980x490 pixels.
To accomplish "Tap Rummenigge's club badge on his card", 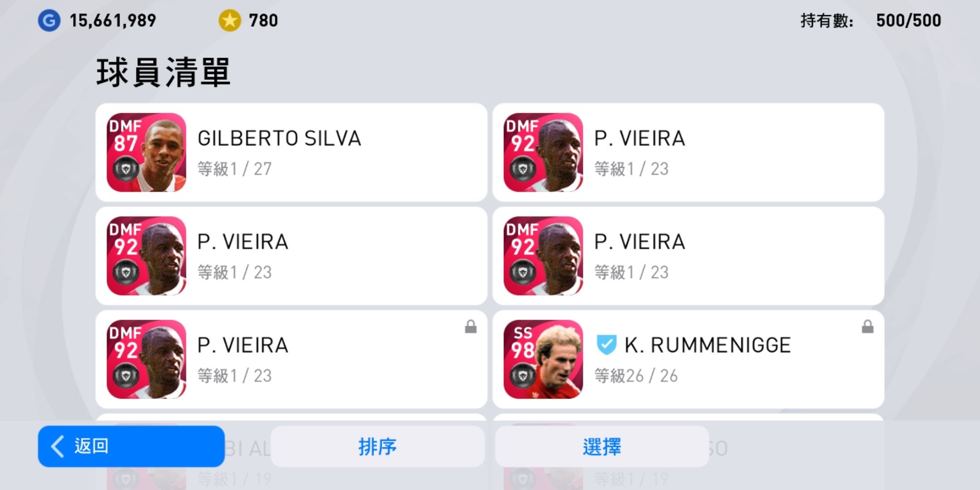I will [x=522, y=376].
